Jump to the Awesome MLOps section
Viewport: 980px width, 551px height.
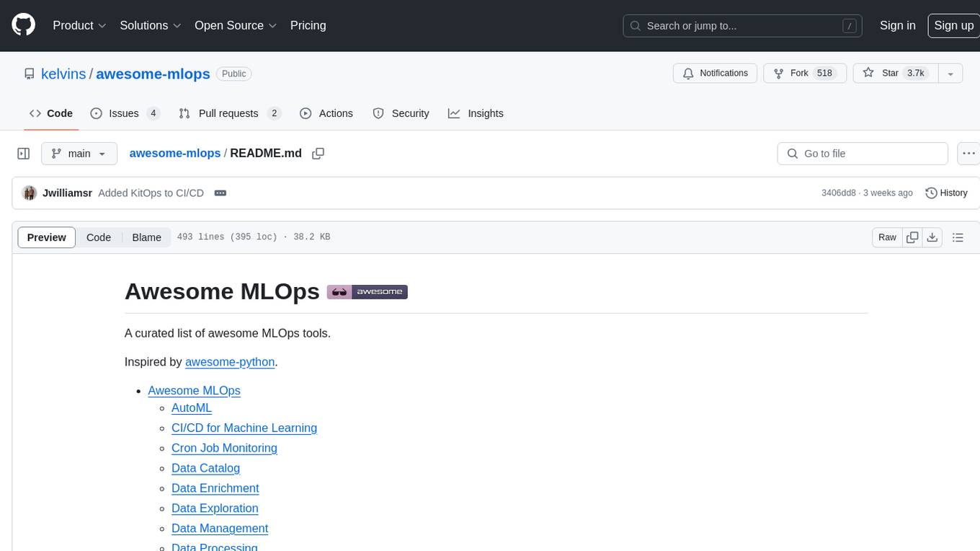194,391
